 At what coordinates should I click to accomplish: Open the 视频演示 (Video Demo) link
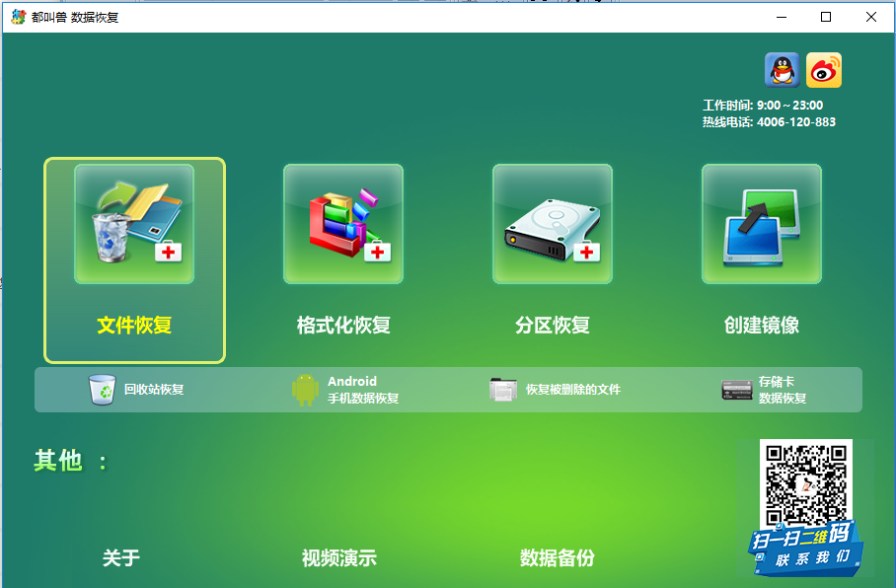pyautogui.click(x=338, y=558)
